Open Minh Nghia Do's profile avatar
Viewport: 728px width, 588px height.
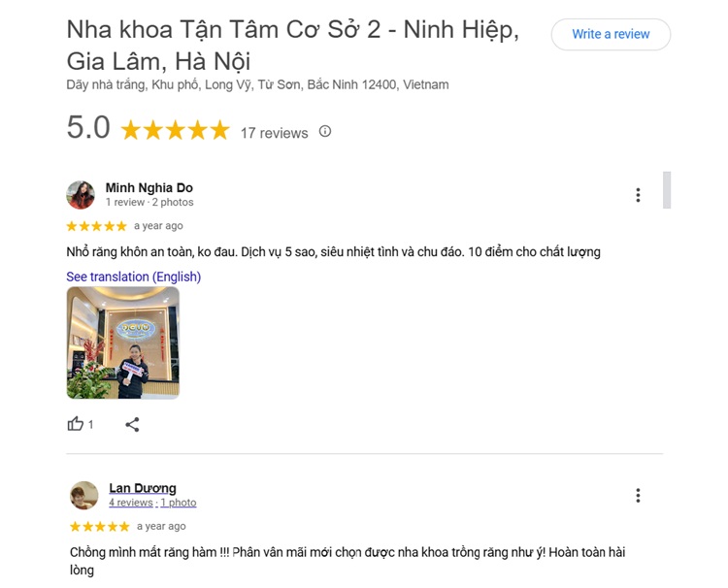coord(81,195)
